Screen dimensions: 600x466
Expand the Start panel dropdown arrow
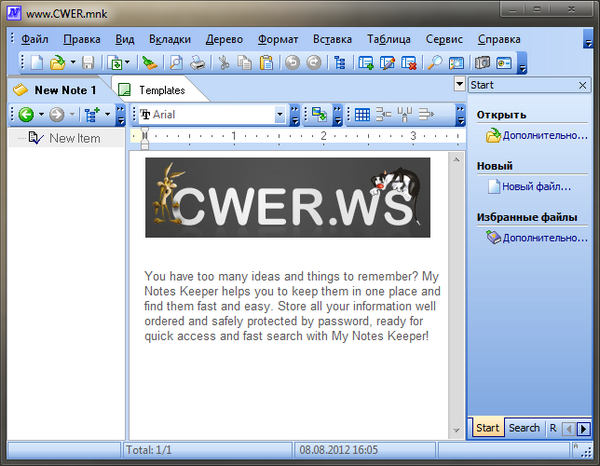point(459,86)
